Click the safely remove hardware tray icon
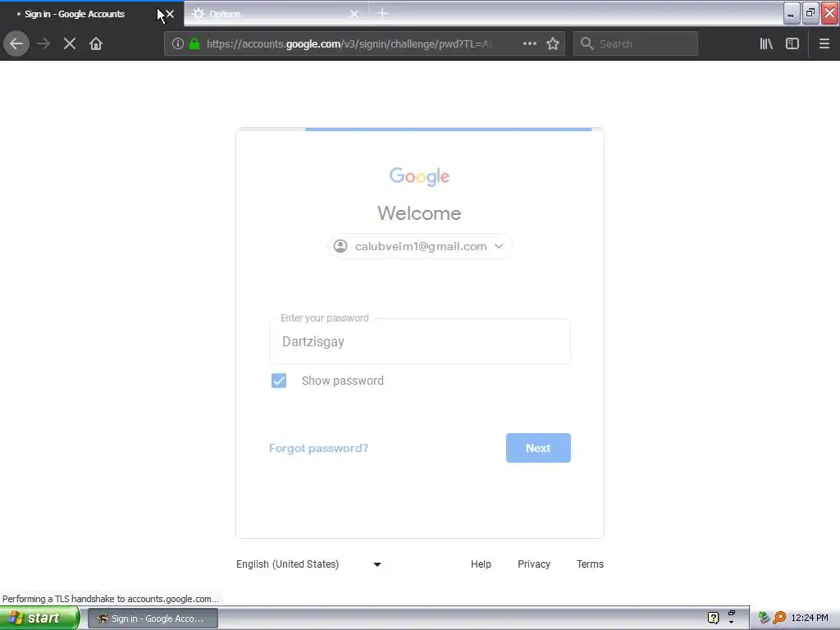The height and width of the screenshot is (630, 840). tap(764, 619)
